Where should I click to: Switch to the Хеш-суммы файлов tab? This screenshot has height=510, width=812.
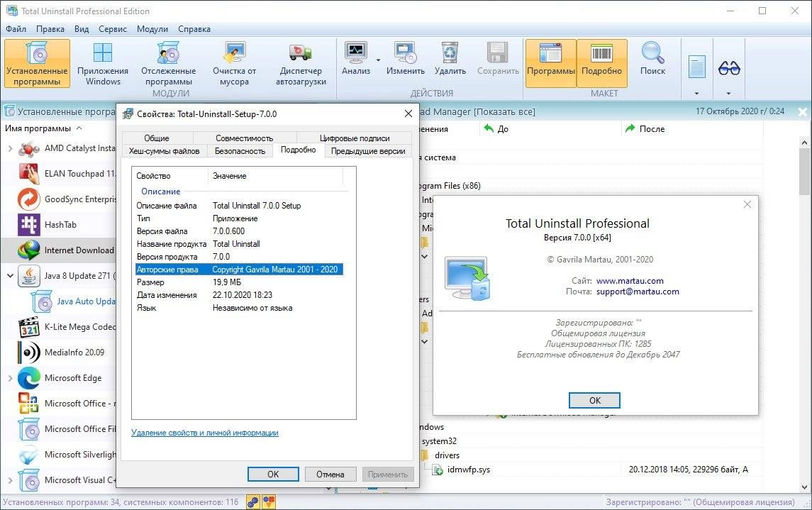point(164,151)
